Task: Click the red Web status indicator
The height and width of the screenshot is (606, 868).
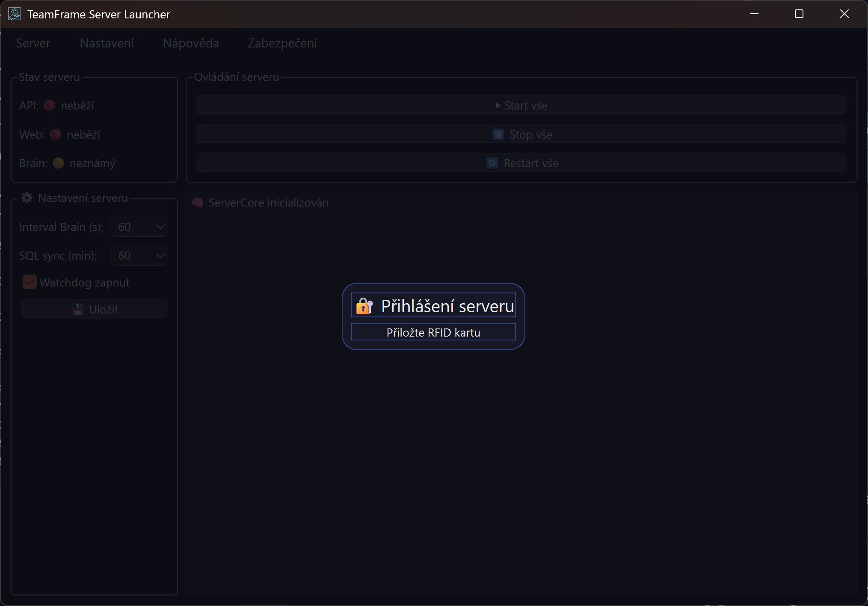Action: point(56,135)
